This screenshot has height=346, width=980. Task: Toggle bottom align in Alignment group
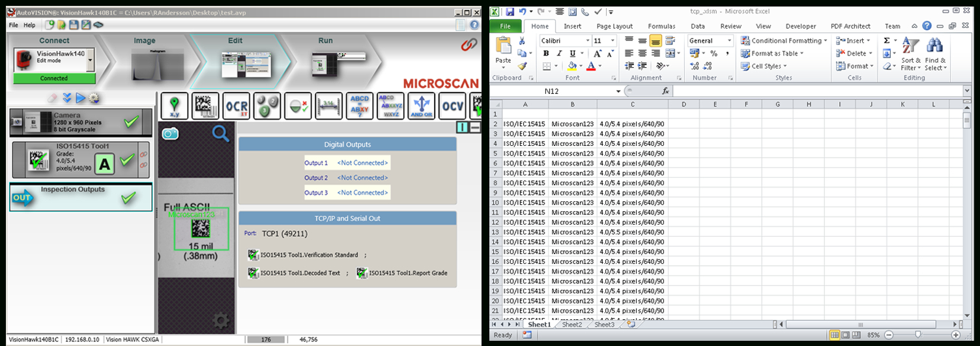pos(656,40)
